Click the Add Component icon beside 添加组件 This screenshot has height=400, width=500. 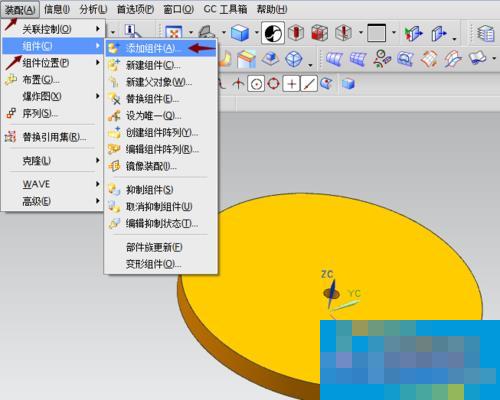tap(114, 49)
